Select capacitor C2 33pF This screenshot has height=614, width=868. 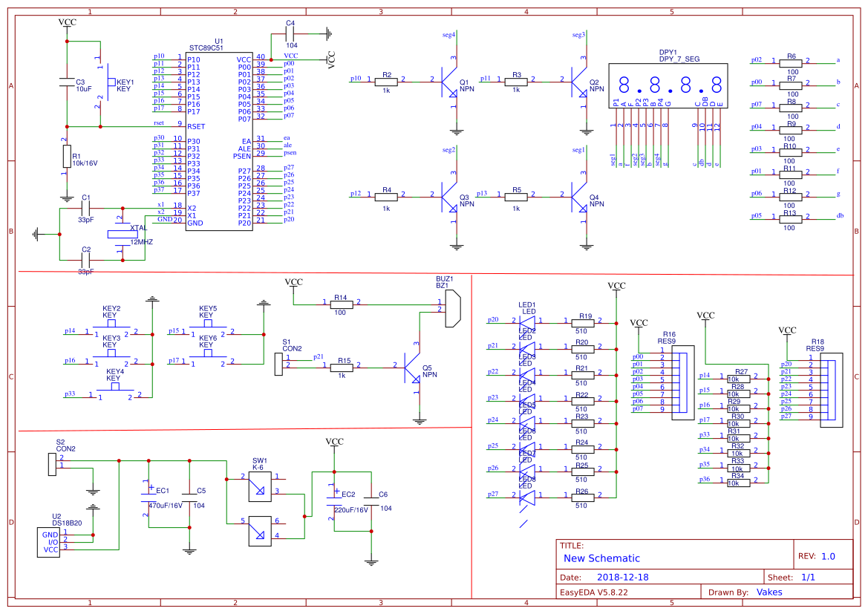pyautogui.click(x=86, y=260)
